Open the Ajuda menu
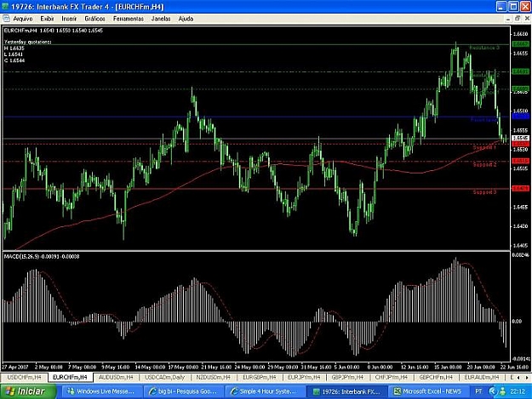The height and width of the screenshot is (399, 532). (186, 19)
